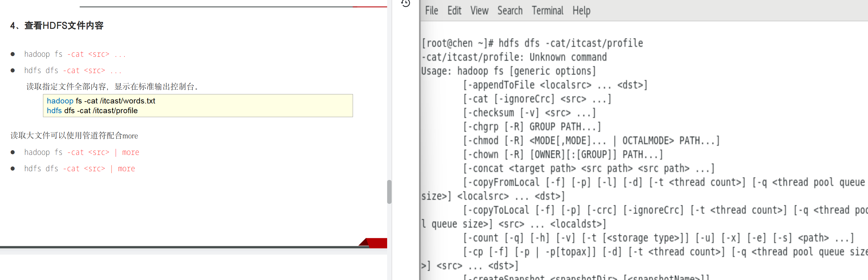This screenshot has width=868, height=280.
Task: Open the File menu in terminal
Action: (431, 11)
